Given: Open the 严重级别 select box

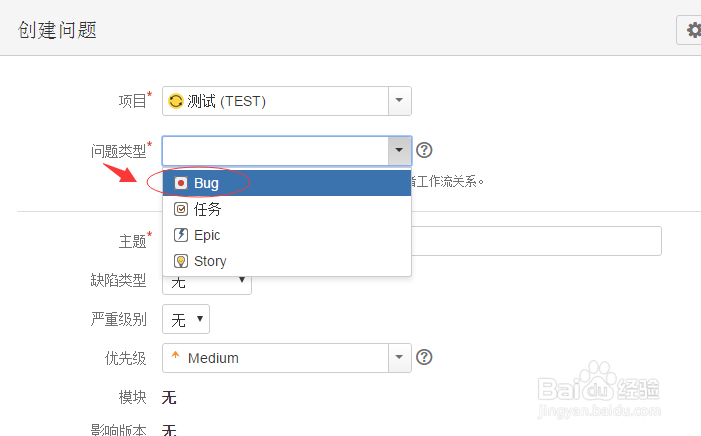Looking at the screenshot, I should click(x=186, y=319).
